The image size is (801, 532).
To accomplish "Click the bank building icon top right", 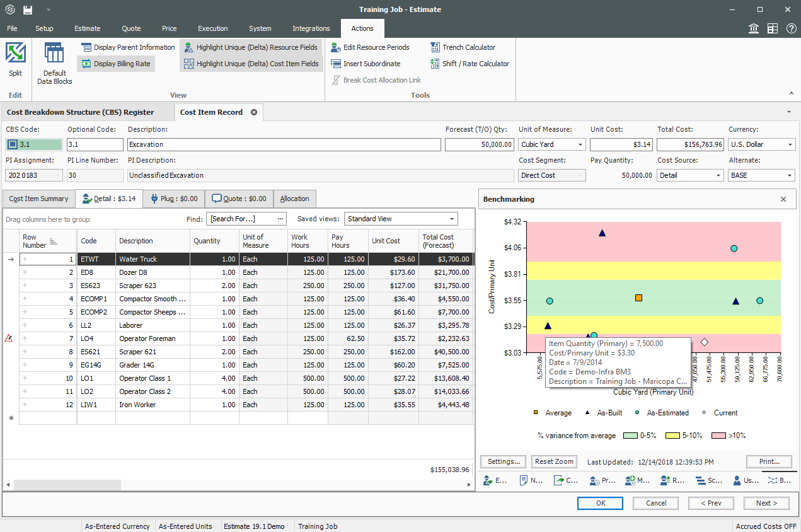I will click(753, 28).
